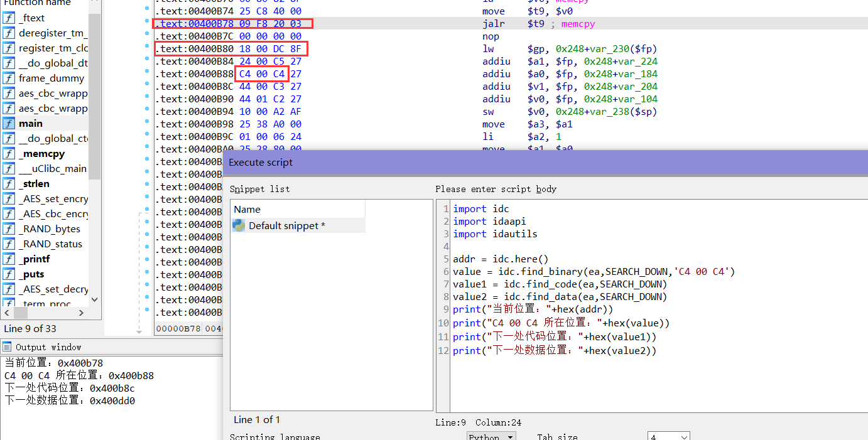The width and height of the screenshot is (868, 440).
Task: Collapse the function list with the left chevron arrow
Action: coord(6,312)
